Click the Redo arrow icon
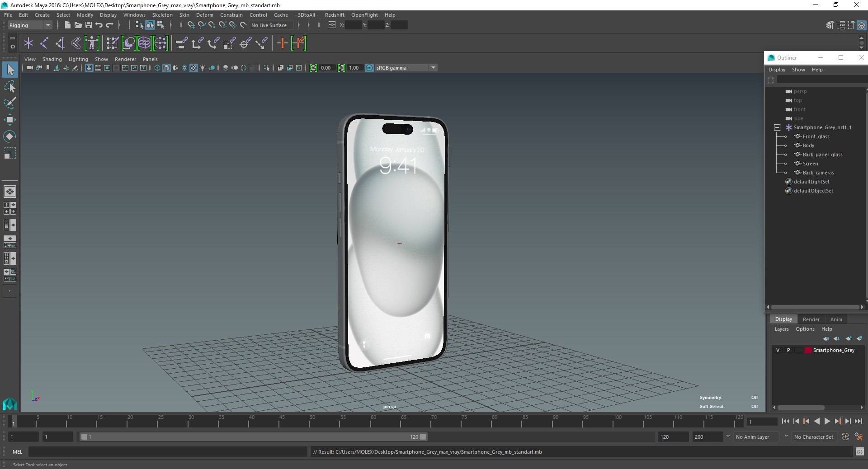 (109, 25)
